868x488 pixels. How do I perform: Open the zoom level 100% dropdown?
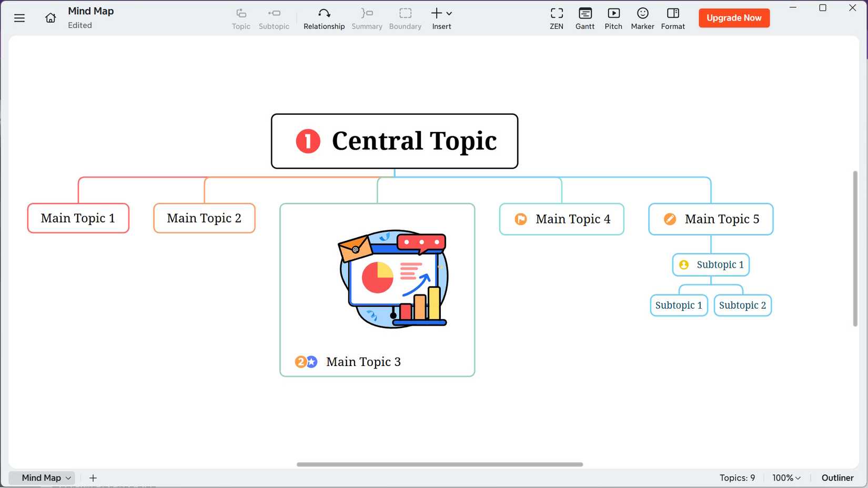(x=786, y=477)
